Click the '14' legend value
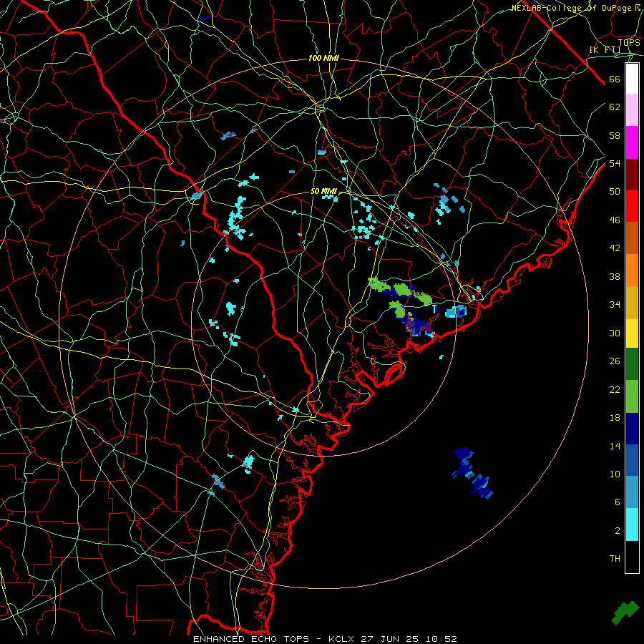The height and width of the screenshot is (644, 644). [x=615, y=446]
